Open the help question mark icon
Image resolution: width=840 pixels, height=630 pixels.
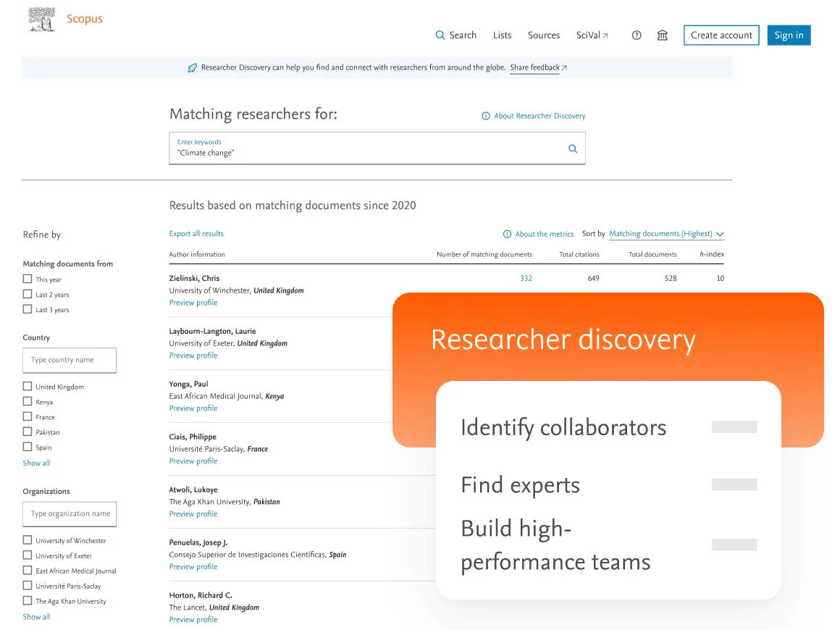point(636,35)
